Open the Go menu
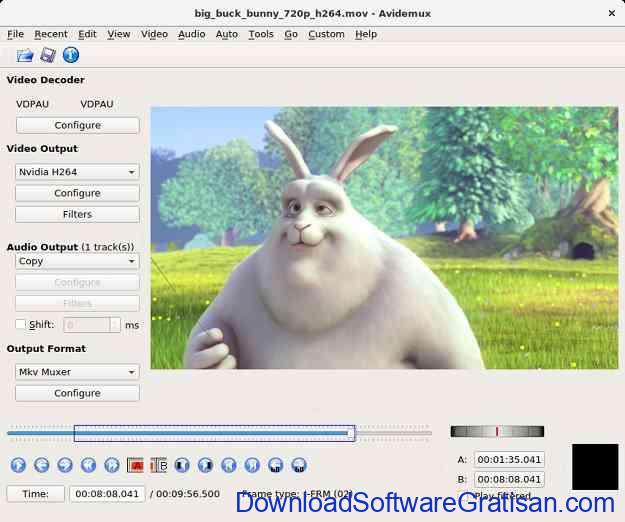The width and height of the screenshot is (625, 522). pyautogui.click(x=291, y=34)
